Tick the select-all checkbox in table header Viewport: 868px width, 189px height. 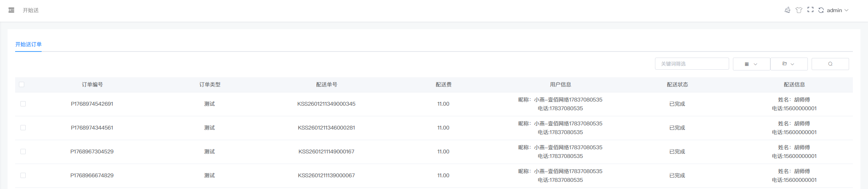coord(22,84)
